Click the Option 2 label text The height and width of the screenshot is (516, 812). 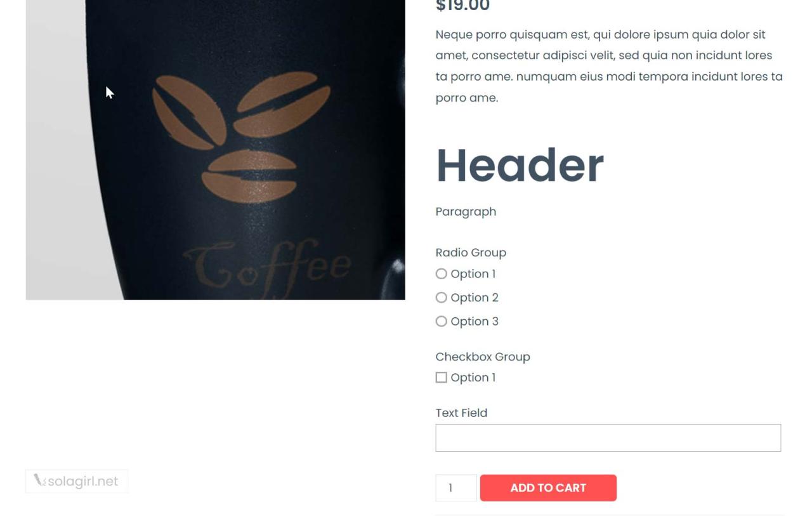pyautogui.click(x=475, y=298)
